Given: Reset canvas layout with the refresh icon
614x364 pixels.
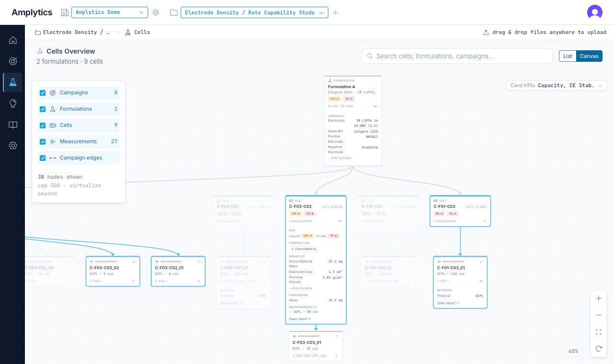Looking at the screenshot, I should point(599,349).
